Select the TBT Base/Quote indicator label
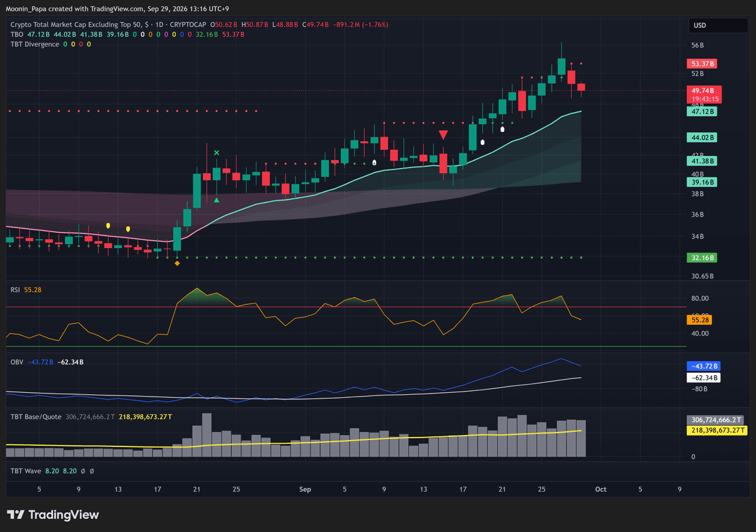The width and height of the screenshot is (756, 532). pyautogui.click(x=36, y=417)
